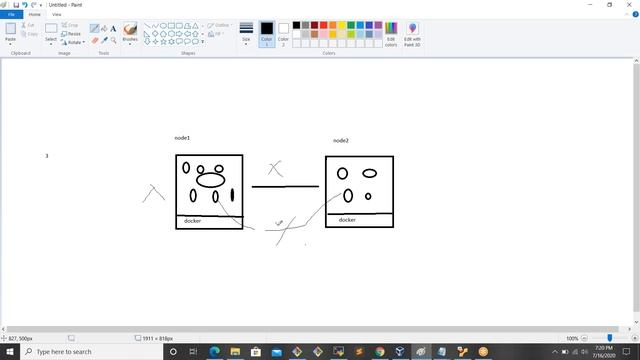Open the Paste dropdown arrow
This screenshot has width=640, height=360.
11,44
